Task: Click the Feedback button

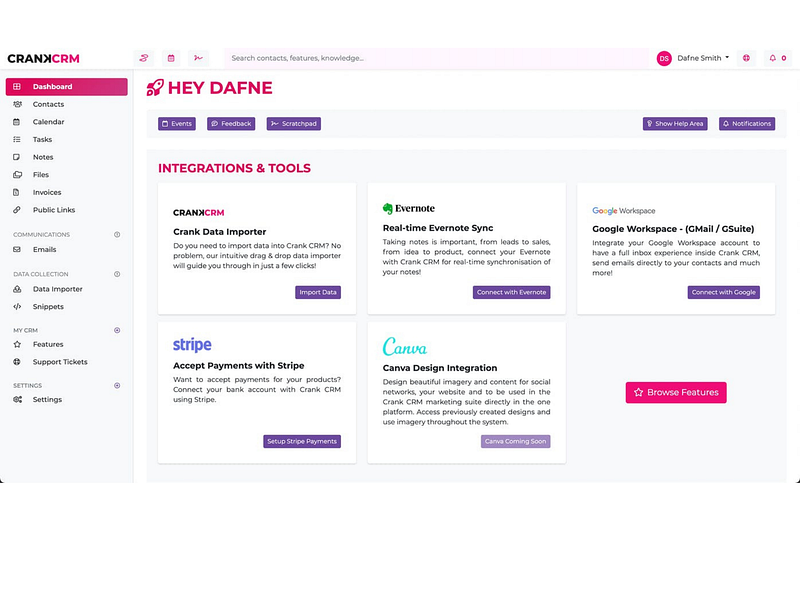Action: click(x=231, y=123)
